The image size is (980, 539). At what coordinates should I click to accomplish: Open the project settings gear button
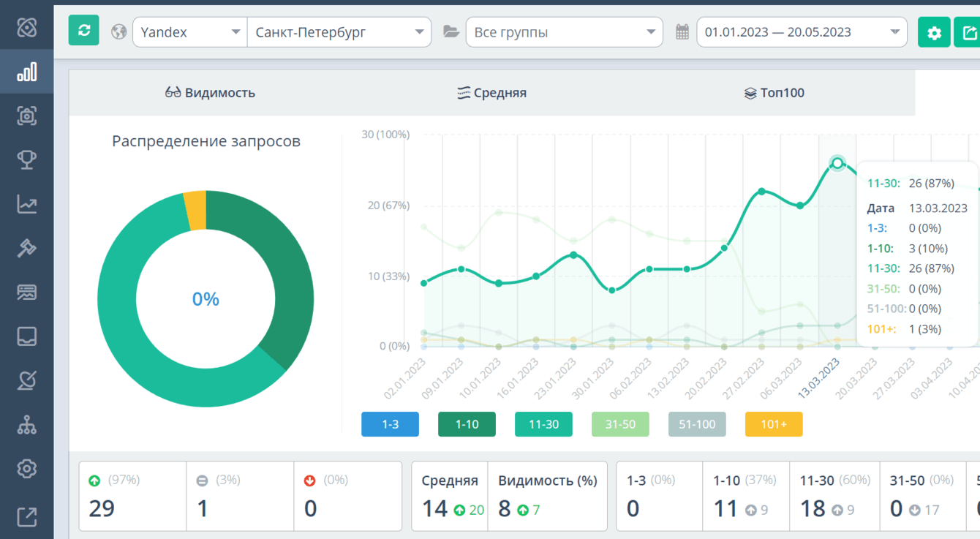(x=934, y=31)
